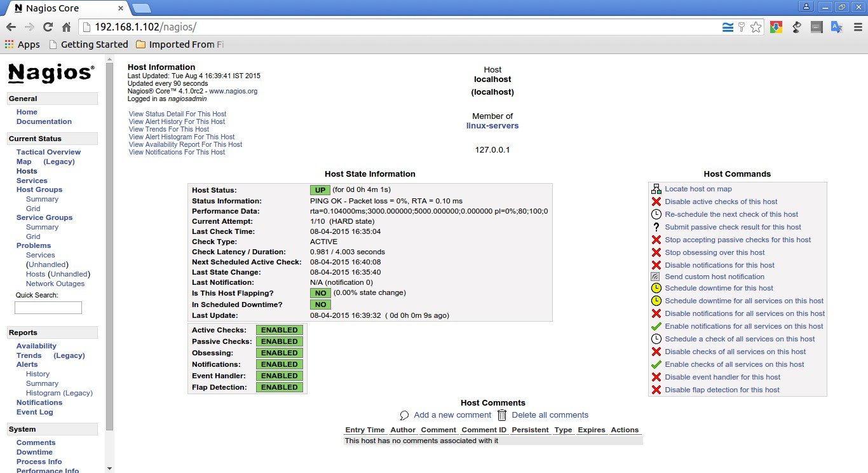
Task: Click red X beside Stop obsessing over this host
Action: pyautogui.click(x=656, y=252)
